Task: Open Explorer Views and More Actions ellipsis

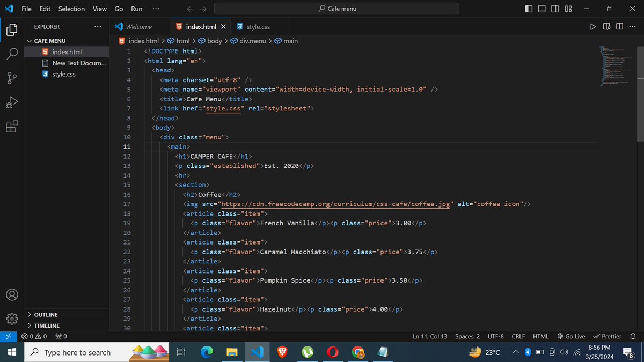Action: pyautogui.click(x=97, y=26)
